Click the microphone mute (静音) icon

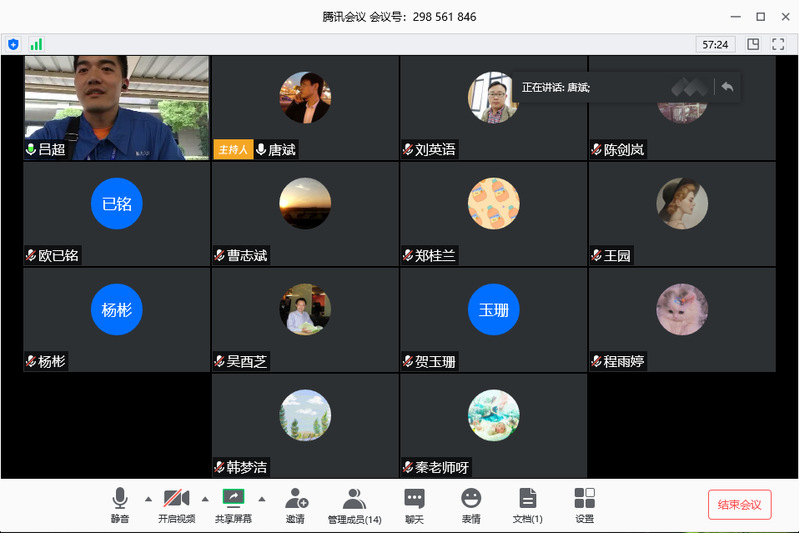click(120, 498)
